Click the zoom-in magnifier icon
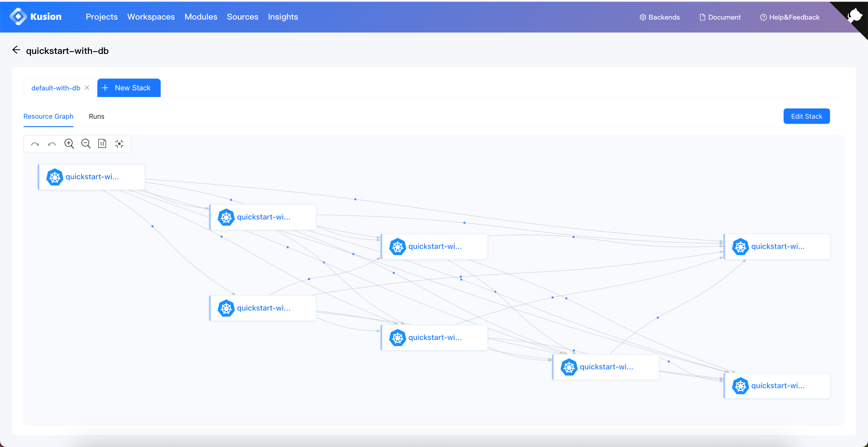This screenshot has height=447, width=868. coord(68,143)
